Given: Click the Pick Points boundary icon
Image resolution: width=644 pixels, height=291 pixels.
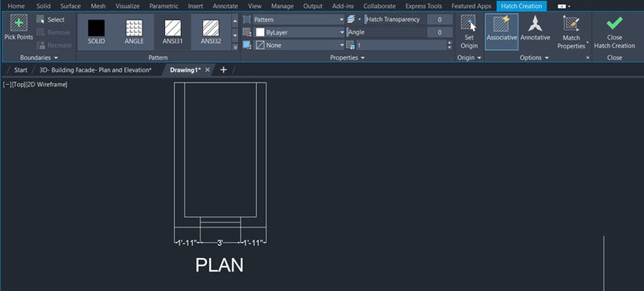Looking at the screenshot, I should pyautogui.click(x=19, y=23).
